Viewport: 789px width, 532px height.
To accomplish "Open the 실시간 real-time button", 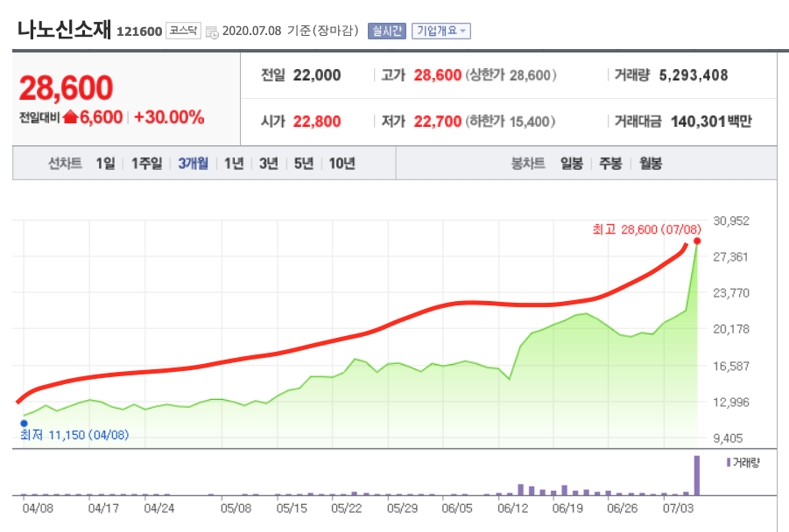I will pyautogui.click(x=386, y=31).
